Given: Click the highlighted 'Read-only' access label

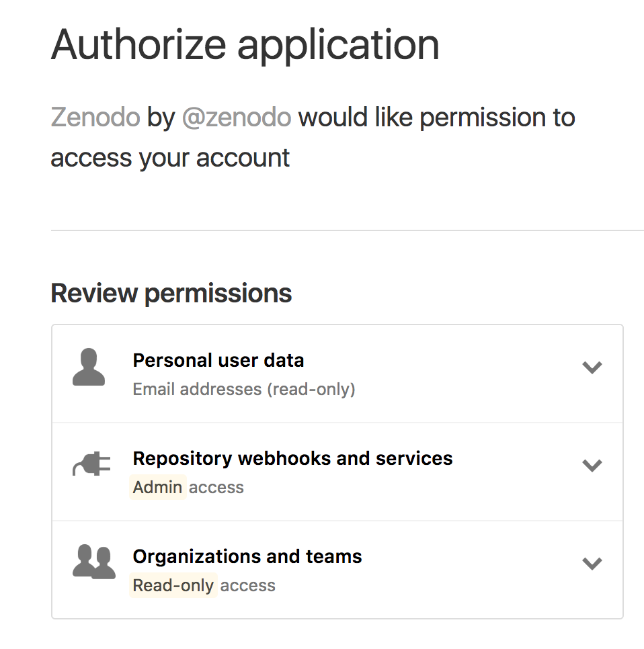Looking at the screenshot, I should (x=173, y=585).
